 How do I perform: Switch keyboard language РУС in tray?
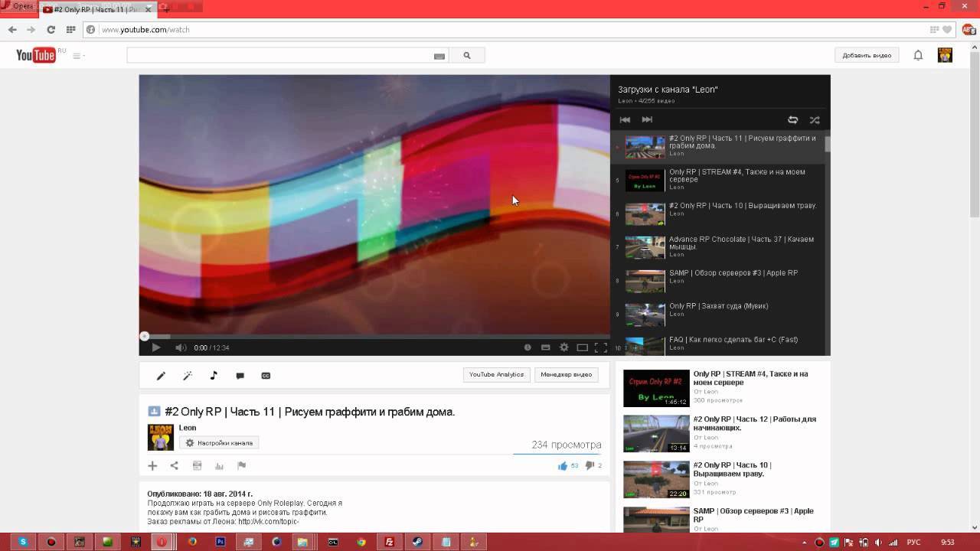[914, 542]
